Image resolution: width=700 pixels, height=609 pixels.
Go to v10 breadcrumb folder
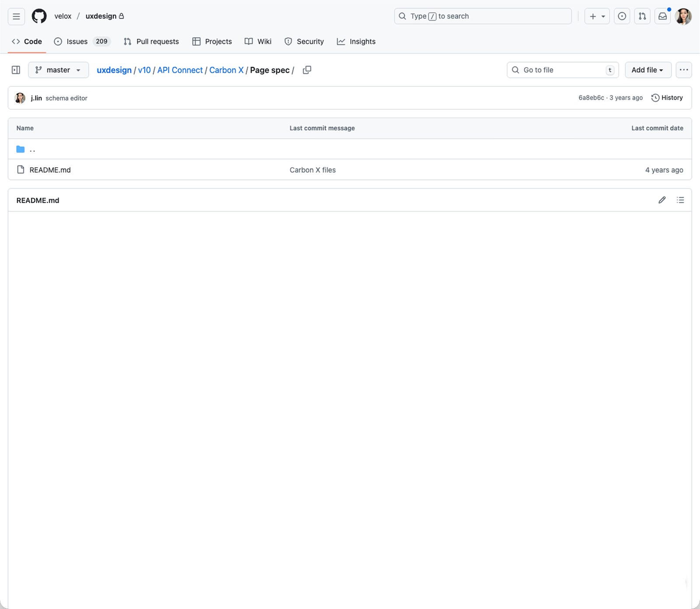click(x=144, y=70)
